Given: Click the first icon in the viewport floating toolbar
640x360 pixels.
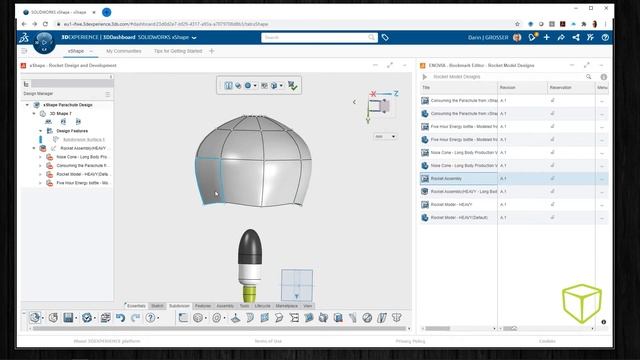Looking at the screenshot, I should (x=228, y=86).
